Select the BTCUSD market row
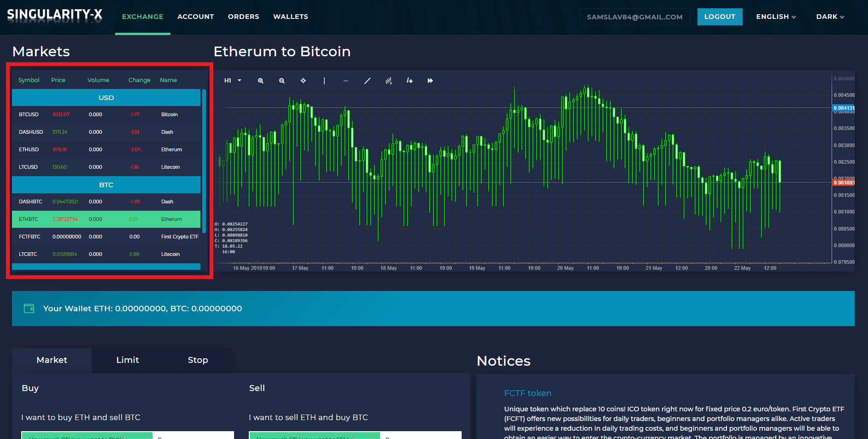The image size is (868, 439). pos(106,114)
